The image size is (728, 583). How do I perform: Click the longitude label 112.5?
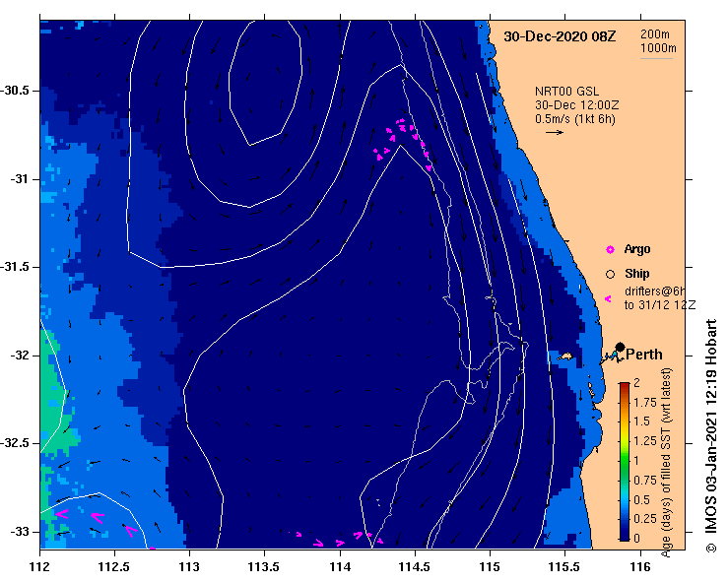click(x=114, y=567)
